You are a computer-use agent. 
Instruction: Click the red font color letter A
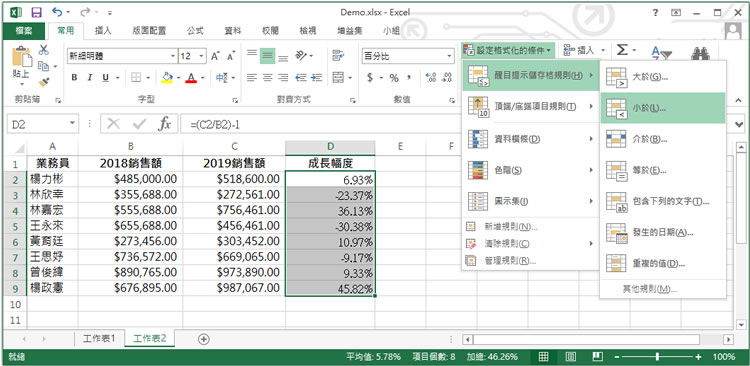(x=191, y=78)
